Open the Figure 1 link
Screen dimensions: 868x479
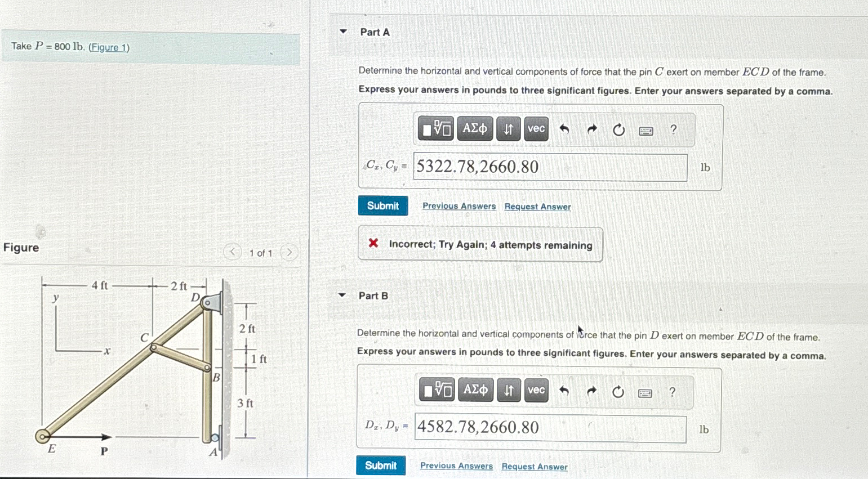coord(109,47)
